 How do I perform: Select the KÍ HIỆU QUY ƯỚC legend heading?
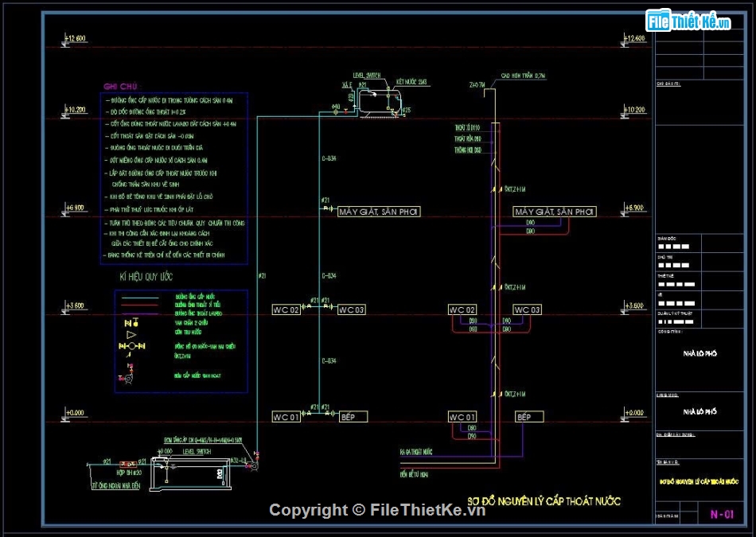click(146, 277)
